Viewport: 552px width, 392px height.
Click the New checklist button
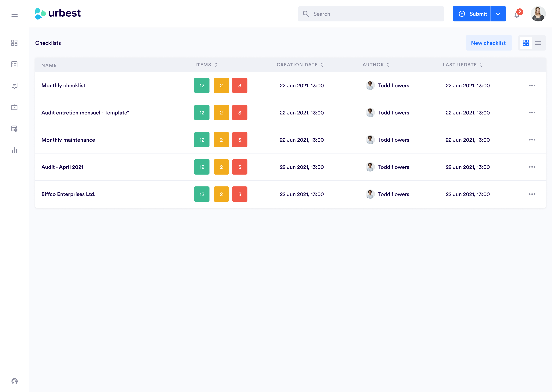pyautogui.click(x=488, y=43)
